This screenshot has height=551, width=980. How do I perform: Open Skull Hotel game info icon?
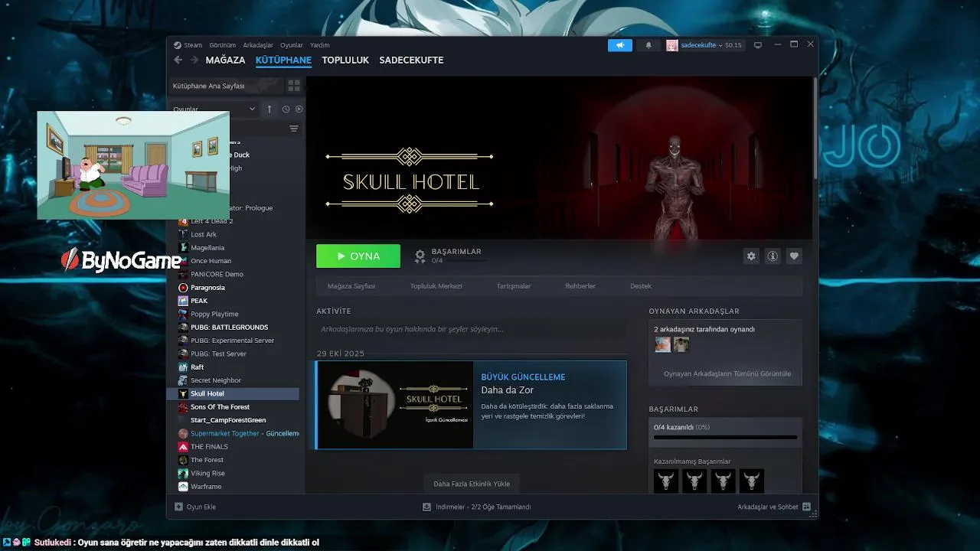[773, 256]
